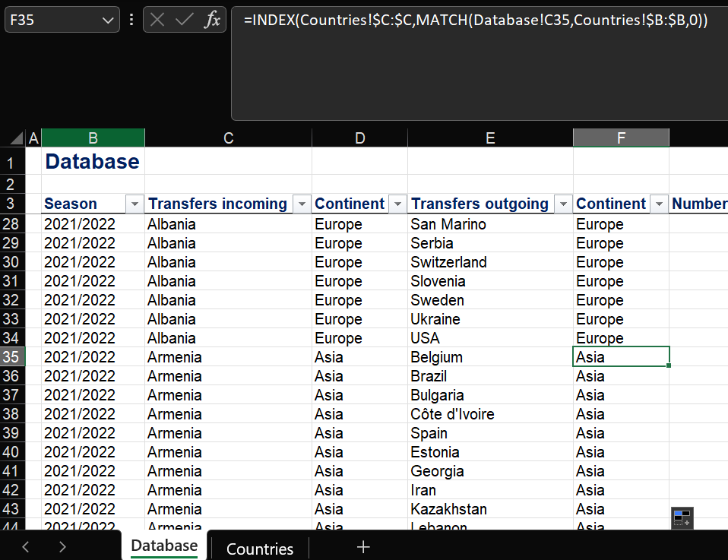Select the select-all corner above row 1
The height and width of the screenshot is (560, 728).
pyautogui.click(x=12, y=138)
